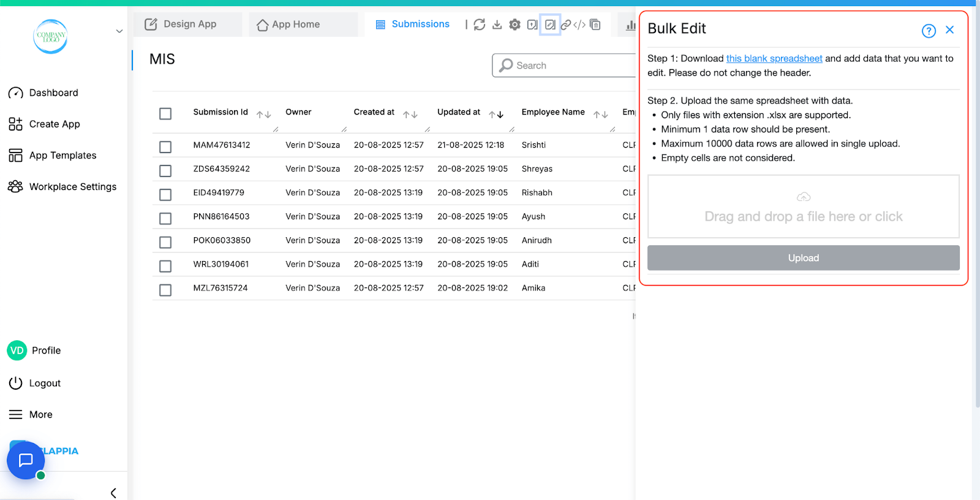Viewport: 980px width, 500px height.
Task: Click the download submissions icon
Action: pos(497,25)
